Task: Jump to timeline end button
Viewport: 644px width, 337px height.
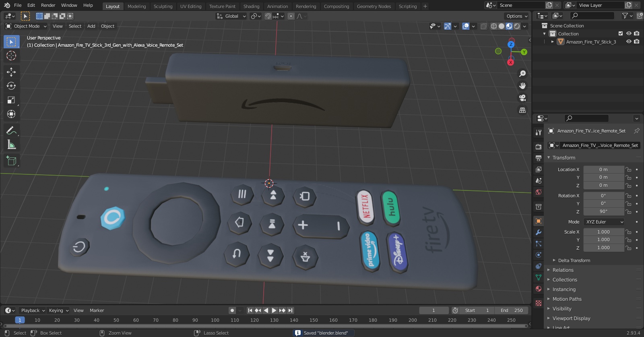Action: coord(290,310)
